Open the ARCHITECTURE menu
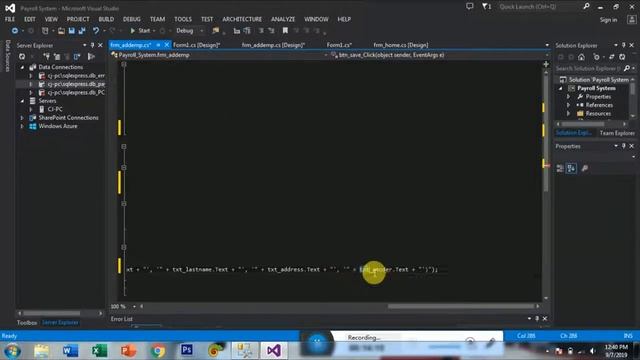640x360 pixels. 242,19
